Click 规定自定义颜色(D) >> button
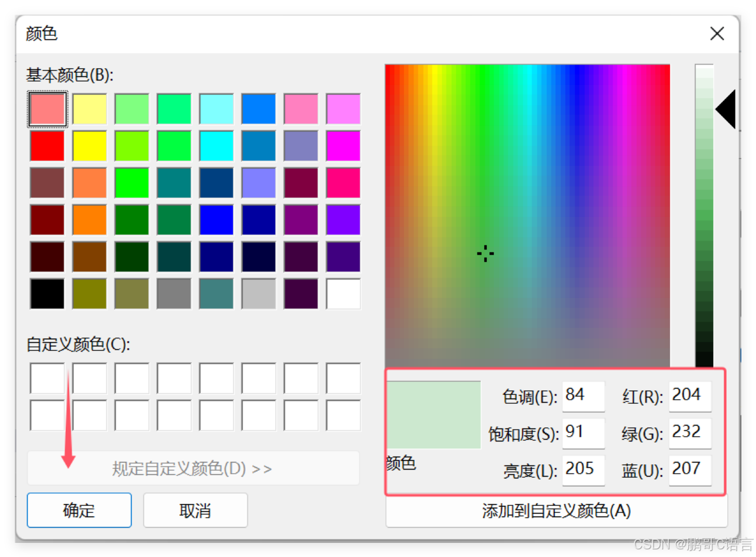This screenshot has height=557, width=756. 193,468
